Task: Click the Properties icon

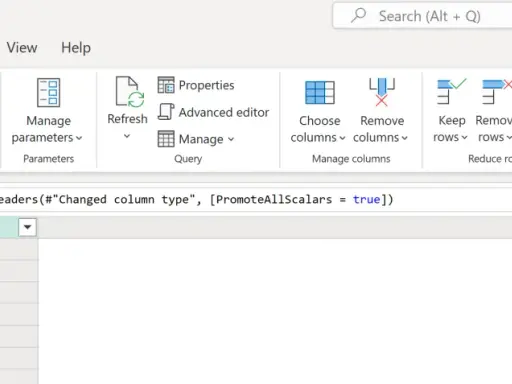Action: (x=166, y=85)
